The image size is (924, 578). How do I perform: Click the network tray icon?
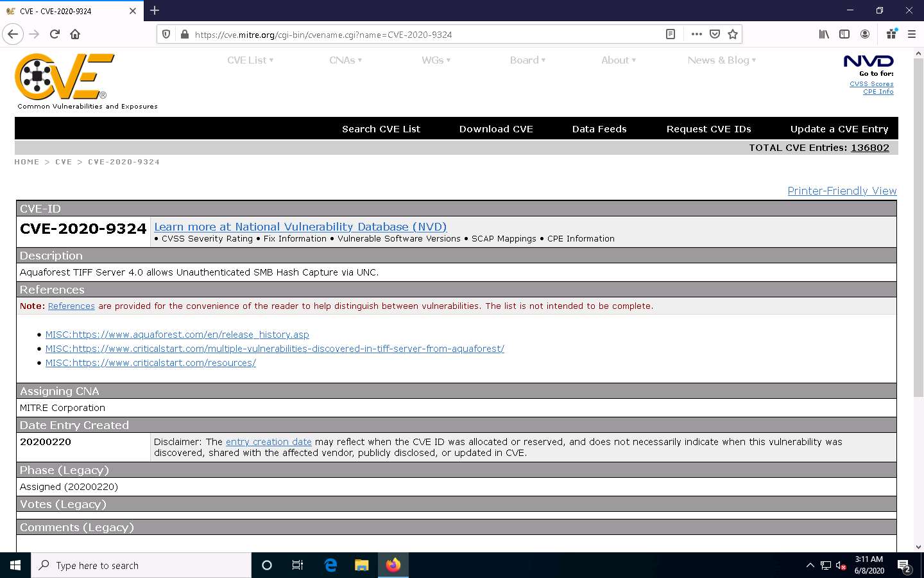pos(826,566)
